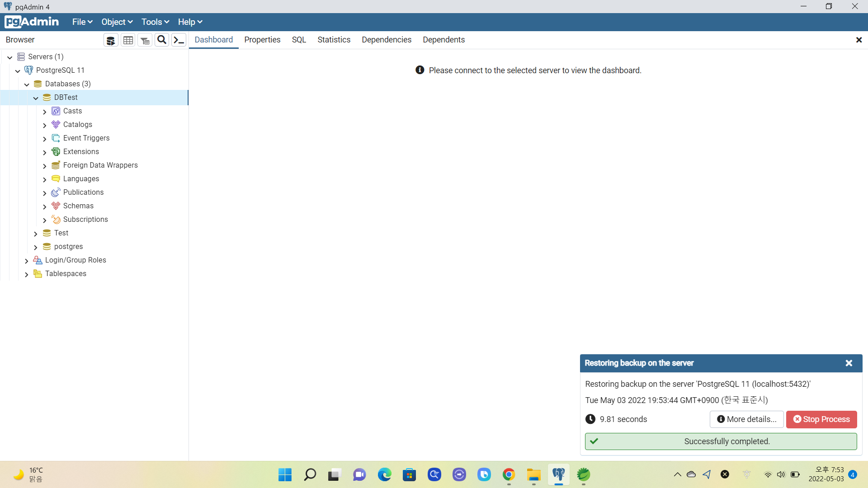The image size is (868, 488).
Task: Open Chrome from the Windows taskbar
Action: [x=509, y=474]
